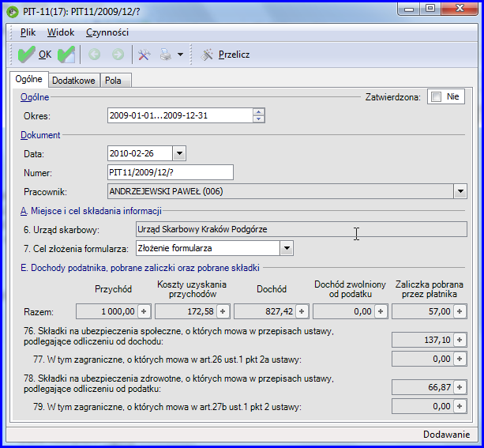Minimize the PIT-11 window
The image size is (484, 448).
[x=409, y=9]
